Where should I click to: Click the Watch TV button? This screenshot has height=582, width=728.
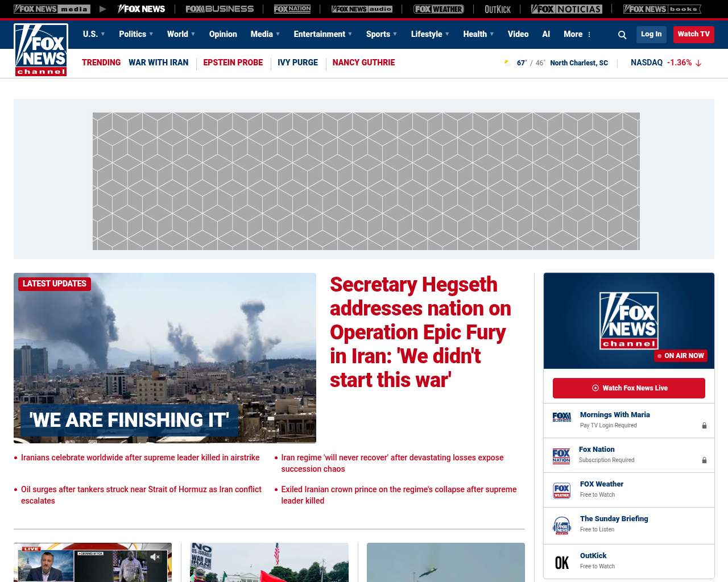coord(693,34)
